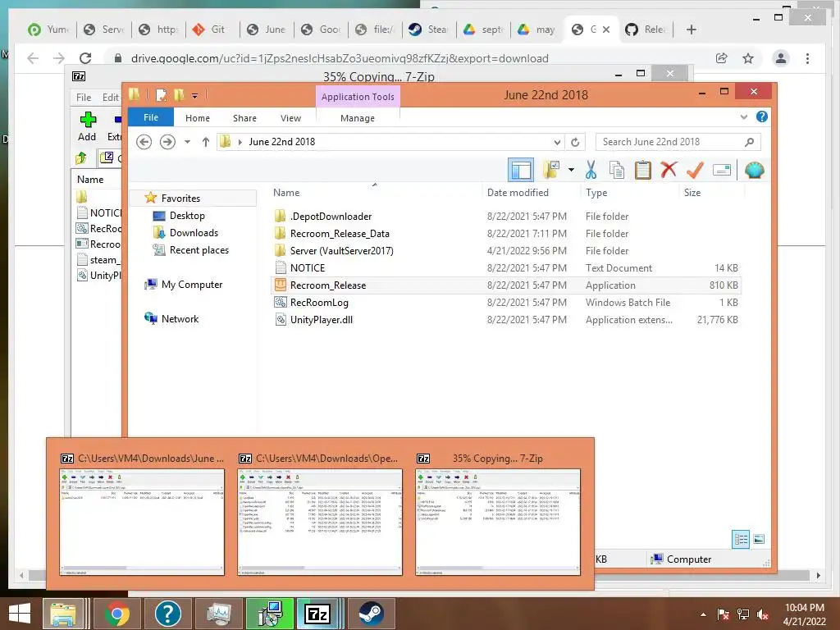Bookmark this page with the star icon
Screen dimensions: 840x630
click(x=748, y=58)
